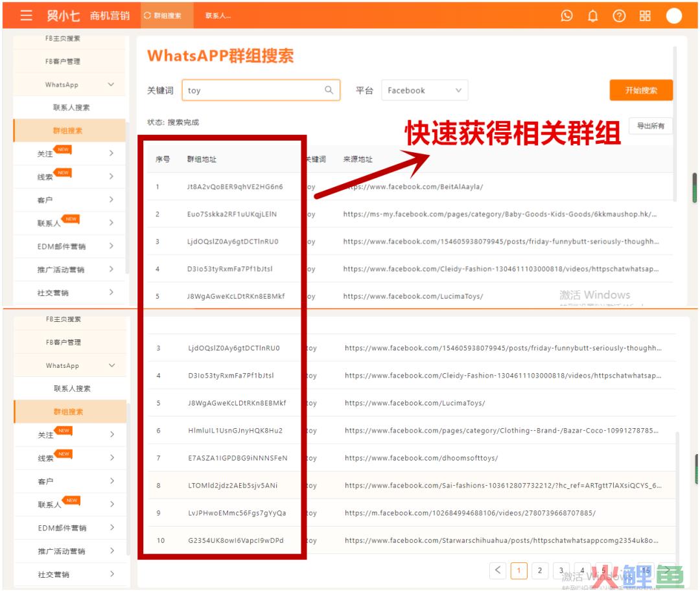The height and width of the screenshot is (592, 700).
Task: Switch to the 联系人... header tab
Action: pyautogui.click(x=218, y=16)
